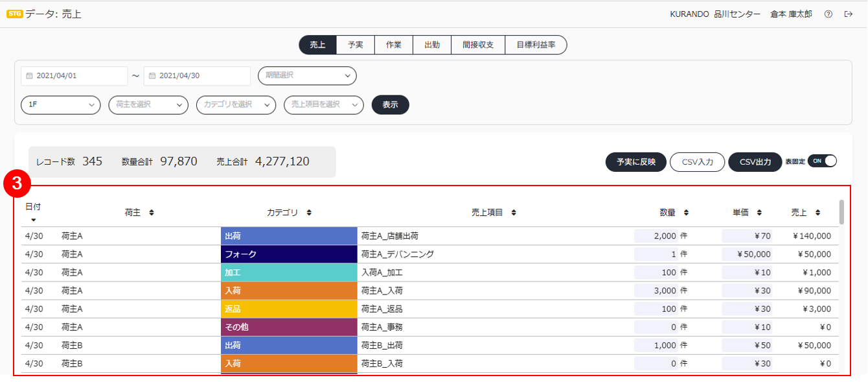
Task: Select the 売上 tab
Action: (317, 45)
